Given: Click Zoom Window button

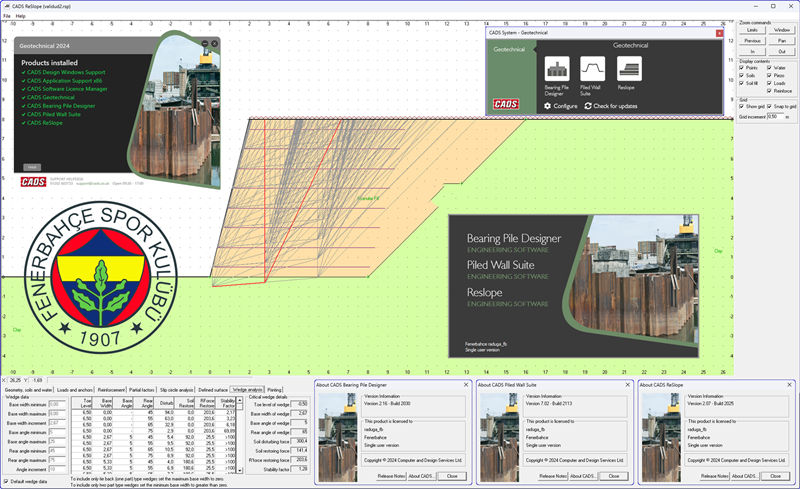Looking at the screenshot, I should pos(782,30).
